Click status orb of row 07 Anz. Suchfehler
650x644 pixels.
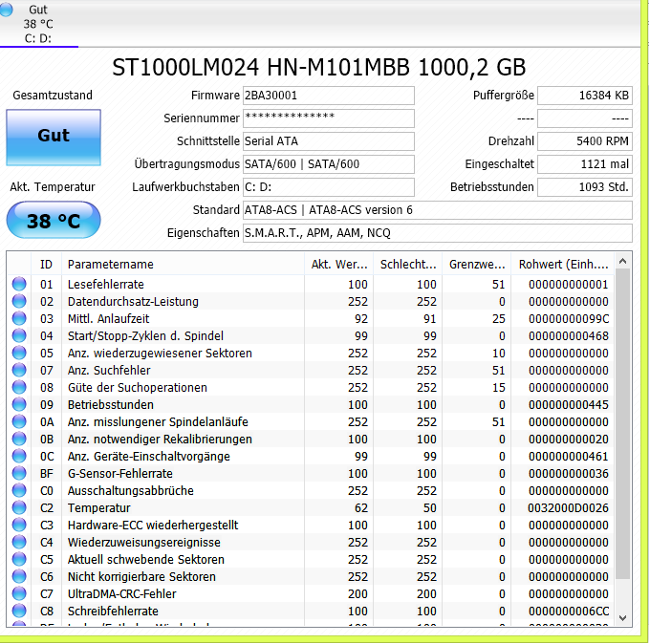[19, 370]
